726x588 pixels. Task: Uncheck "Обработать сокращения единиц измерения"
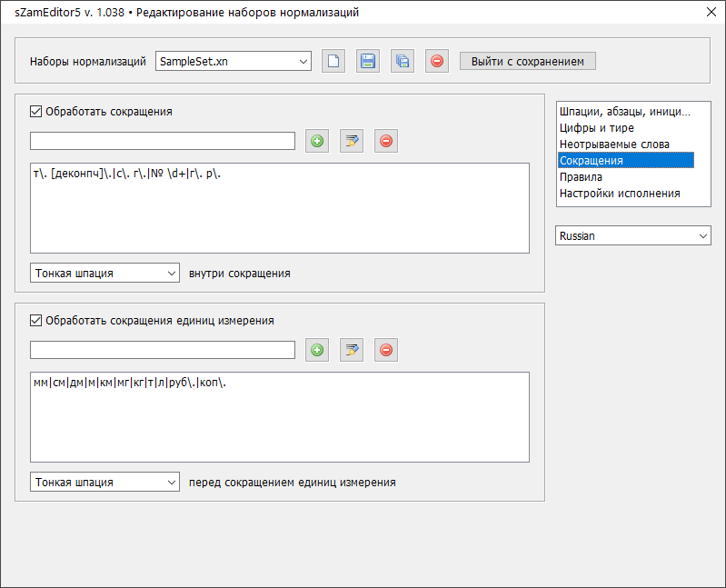tap(36, 321)
